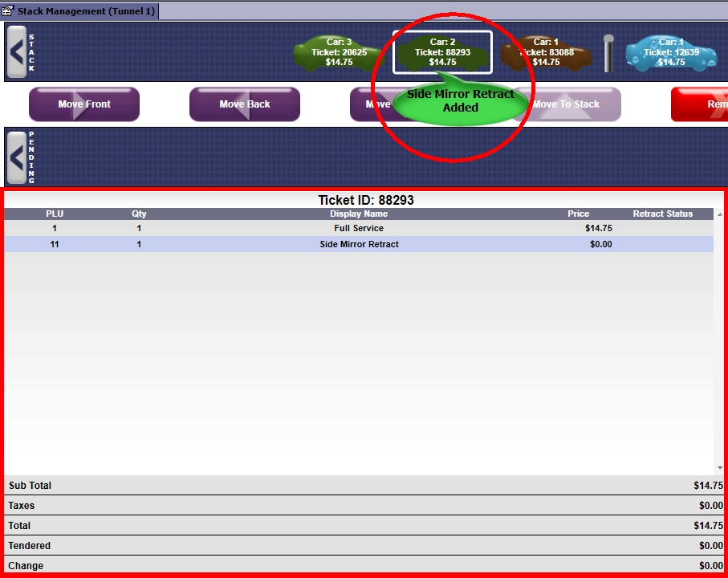Click the ticket list scroll down arrow
Screen dimensions: 728x578
(720, 468)
